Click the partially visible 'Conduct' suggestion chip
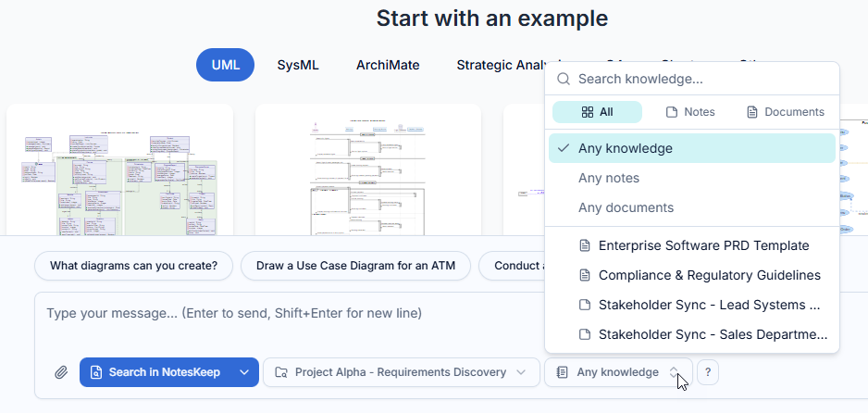This screenshot has height=413, width=868. (513, 266)
